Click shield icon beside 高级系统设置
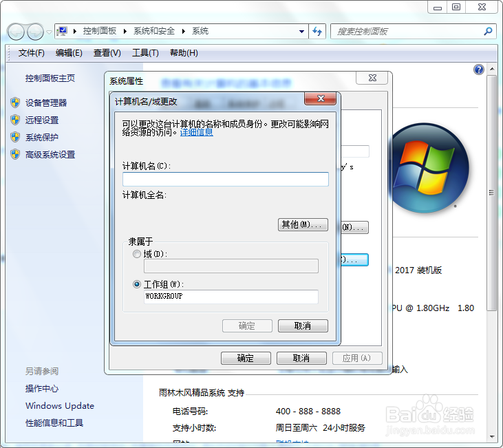This screenshot has width=503, height=448. click(x=15, y=155)
